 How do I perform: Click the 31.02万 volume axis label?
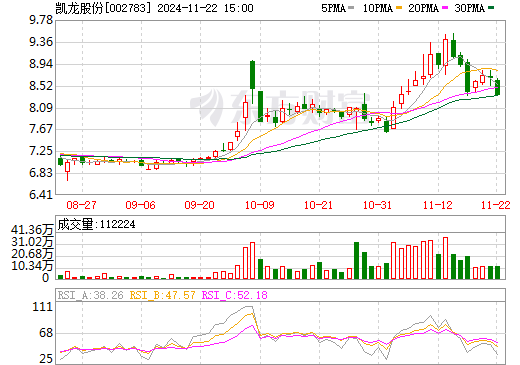coord(32,242)
